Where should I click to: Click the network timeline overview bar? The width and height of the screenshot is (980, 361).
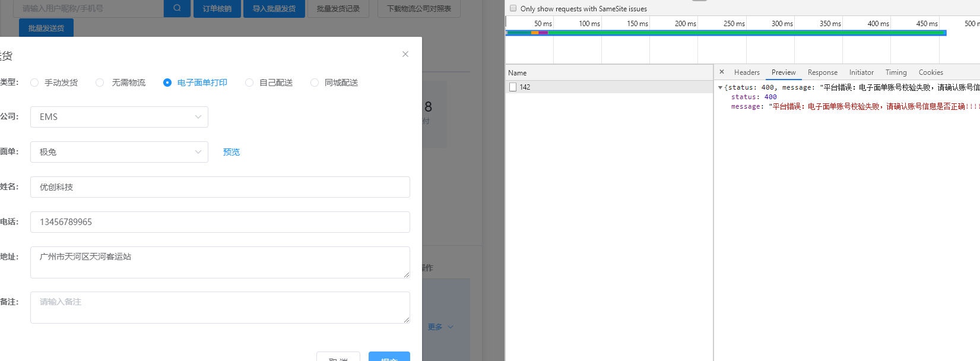(725, 33)
